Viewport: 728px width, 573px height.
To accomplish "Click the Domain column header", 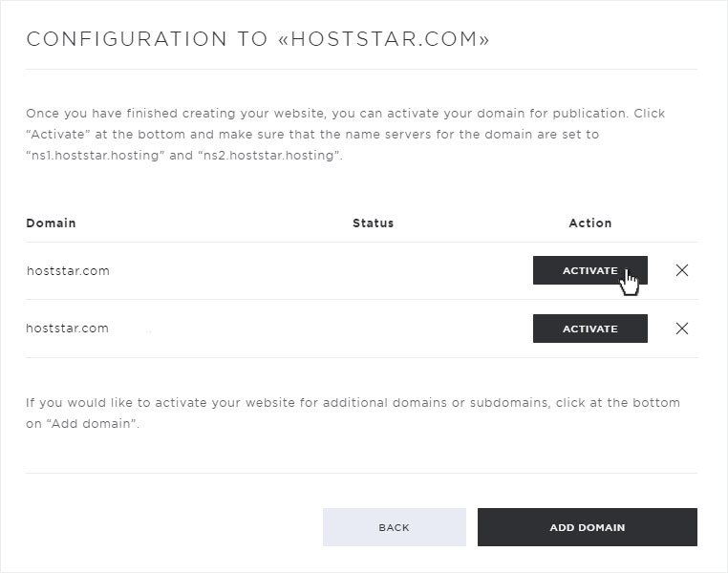I will tap(51, 223).
